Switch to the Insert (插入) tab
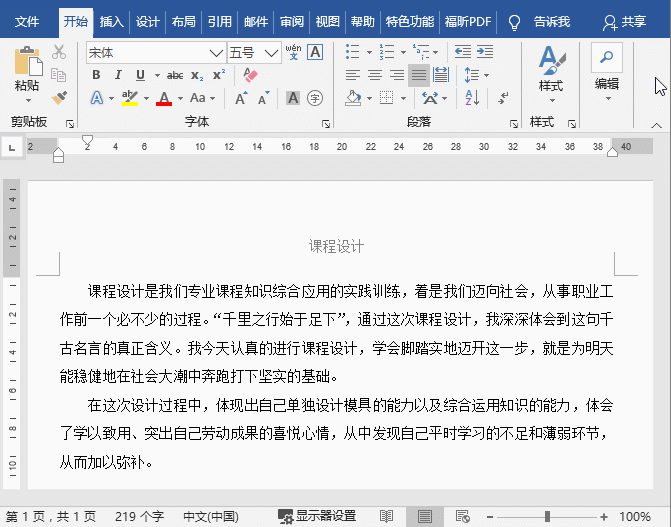Screen dimensions: 671x527 112,22
